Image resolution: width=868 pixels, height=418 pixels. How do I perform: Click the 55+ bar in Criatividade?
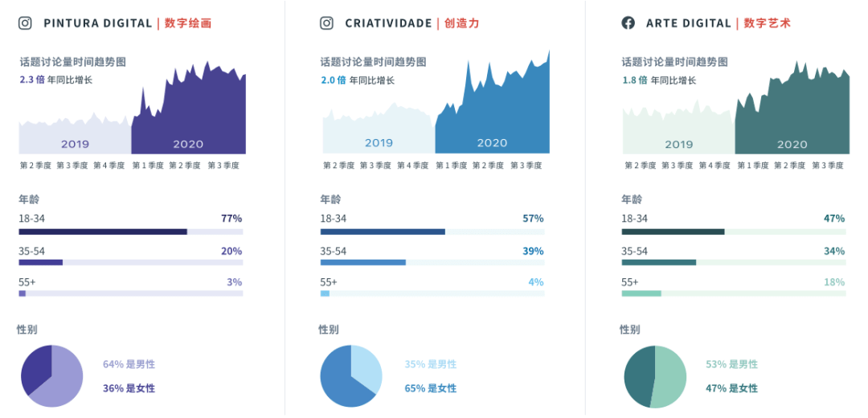tap(432, 293)
